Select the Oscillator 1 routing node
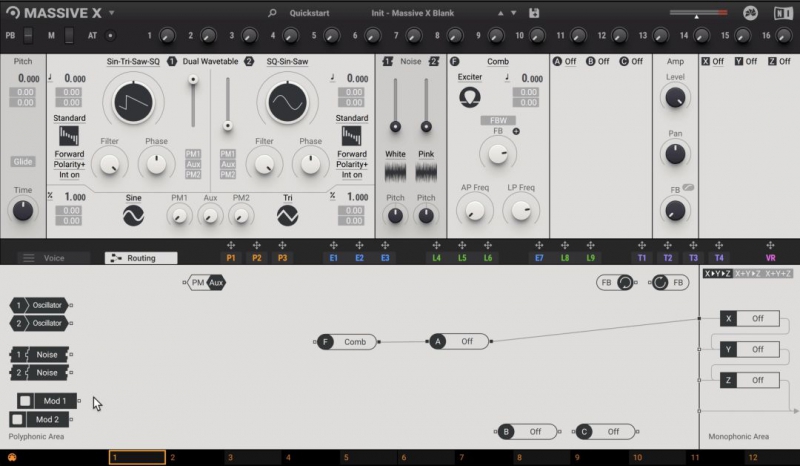 (x=39, y=305)
